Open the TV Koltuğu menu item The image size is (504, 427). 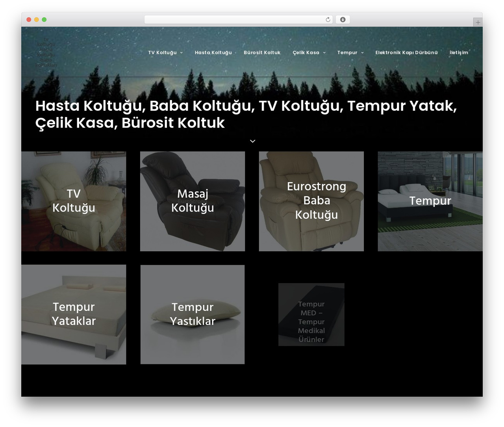point(162,52)
